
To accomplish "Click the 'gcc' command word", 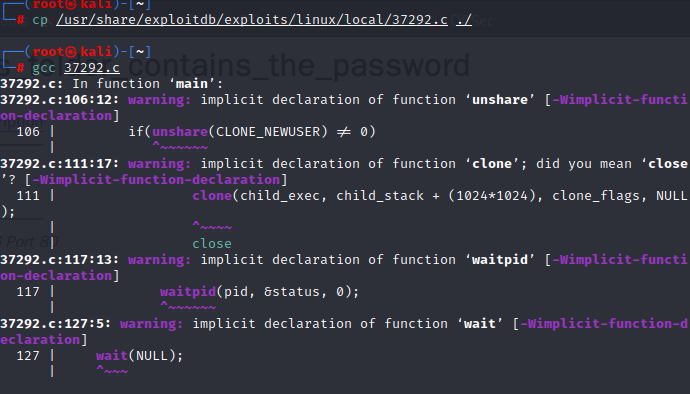I will [44, 68].
